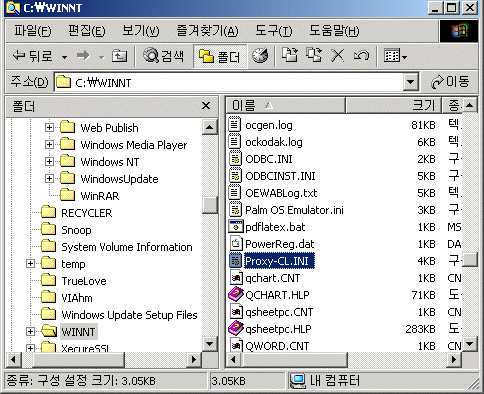Viewport: 484px width, 394px height.
Task: Click the Copy To folder icon
Action: 314,55
